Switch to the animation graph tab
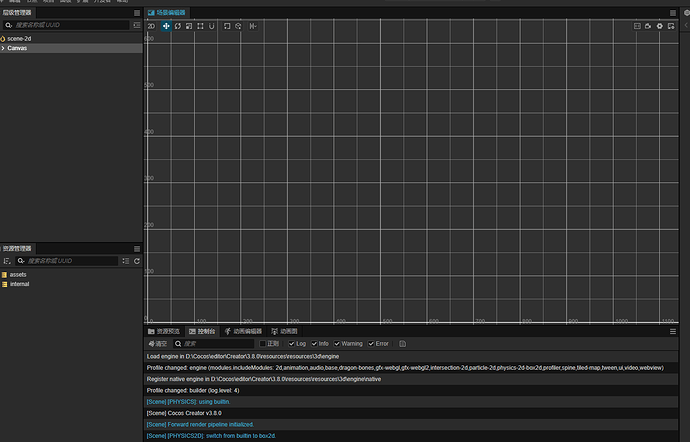This screenshot has height=442, width=690. (x=284, y=332)
